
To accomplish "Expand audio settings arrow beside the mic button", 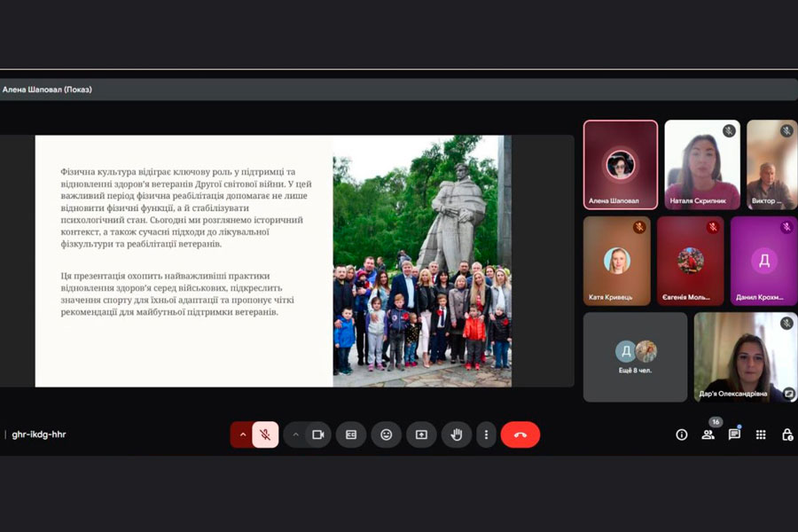I will coord(243,434).
